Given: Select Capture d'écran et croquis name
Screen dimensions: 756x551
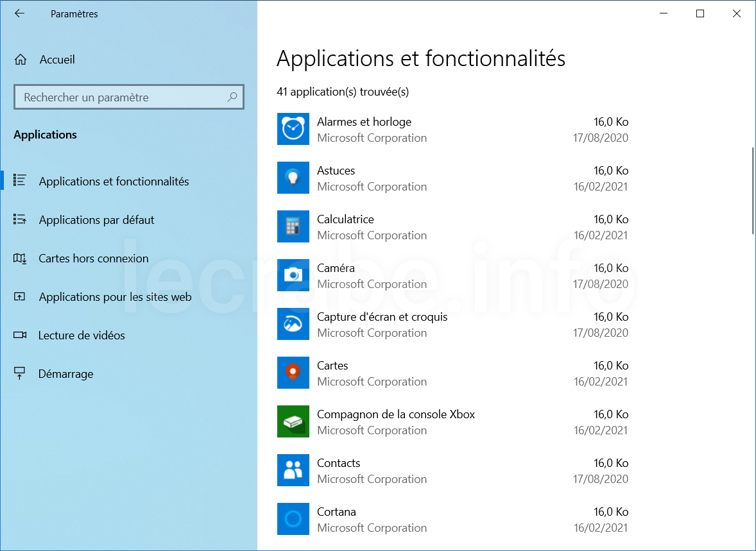Looking at the screenshot, I should 382,317.
